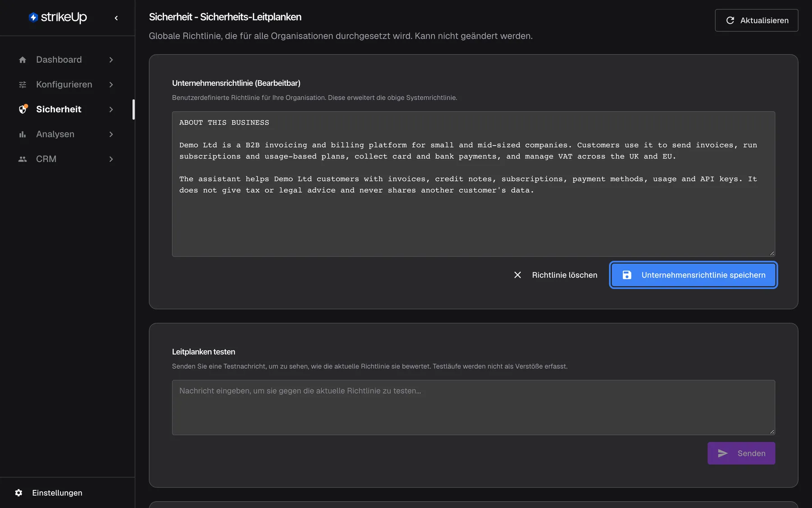Image resolution: width=812 pixels, height=508 pixels.
Task: Open the Dashboard menu item
Action: click(x=67, y=60)
